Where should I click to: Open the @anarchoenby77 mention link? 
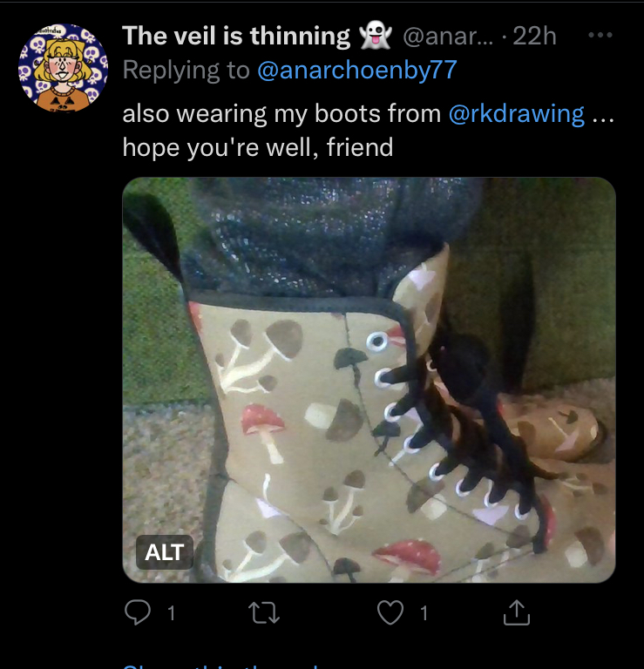point(357,70)
